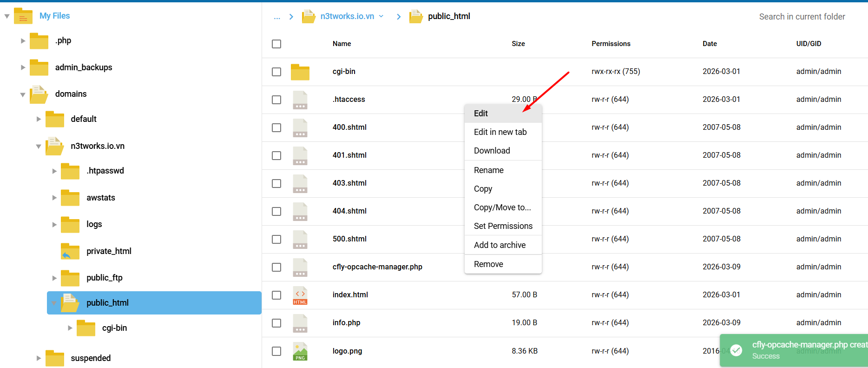Click the My Files root folder icon
Viewport: 868px width, 368px height.
tap(23, 16)
